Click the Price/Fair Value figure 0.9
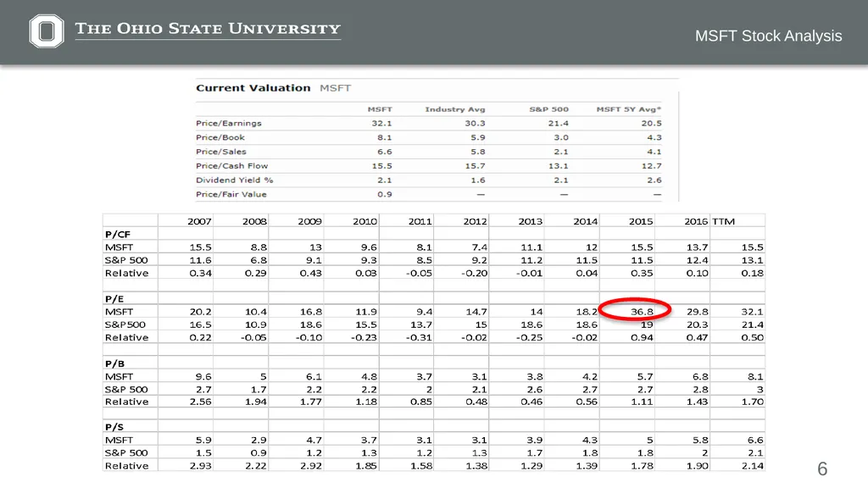Image resolution: width=868 pixels, height=488 pixels. pos(385,195)
